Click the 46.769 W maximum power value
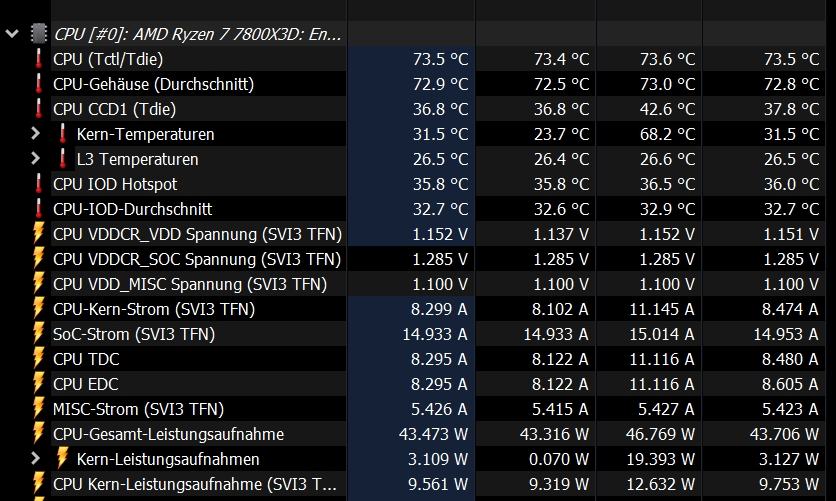The width and height of the screenshot is (836, 501). 660,434
